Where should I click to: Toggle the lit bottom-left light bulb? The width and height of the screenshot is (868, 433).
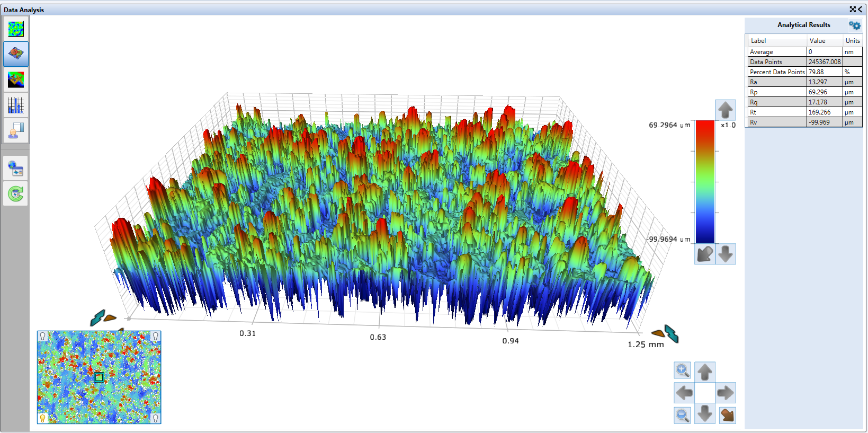43,418
